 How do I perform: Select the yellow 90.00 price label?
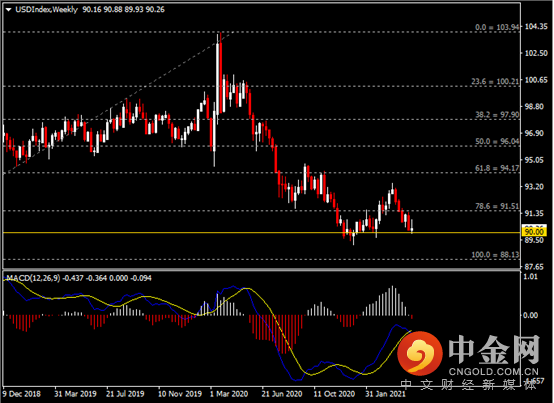pyautogui.click(x=534, y=232)
